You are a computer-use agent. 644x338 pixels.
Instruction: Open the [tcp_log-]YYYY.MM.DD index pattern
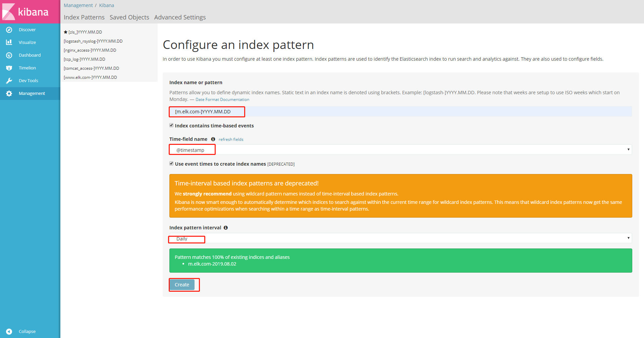click(85, 59)
